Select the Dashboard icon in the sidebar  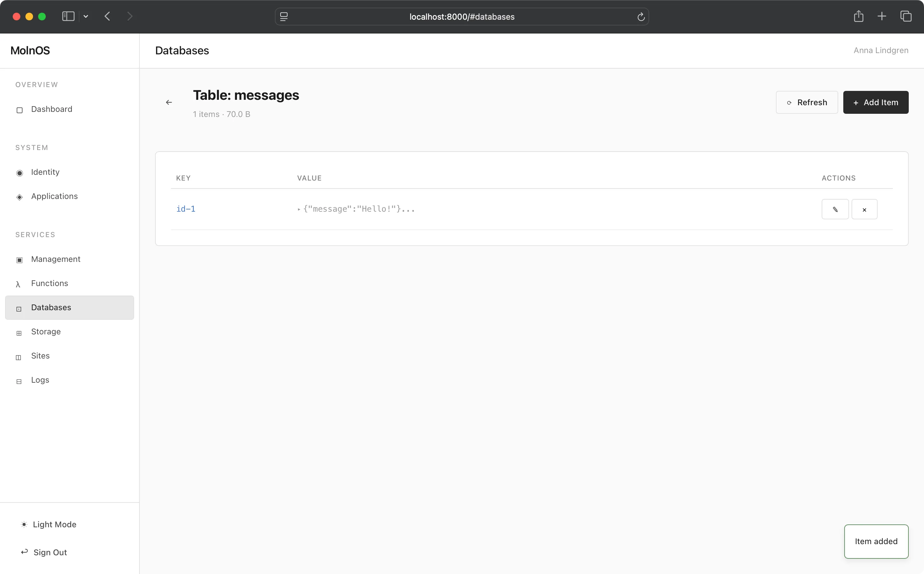click(19, 110)
